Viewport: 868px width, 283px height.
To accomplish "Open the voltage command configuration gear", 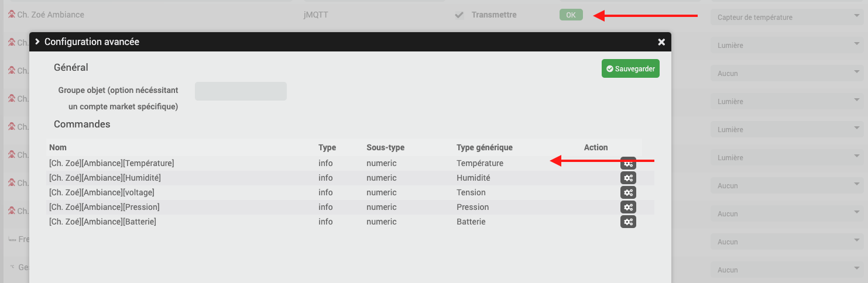I will (628, 192).
